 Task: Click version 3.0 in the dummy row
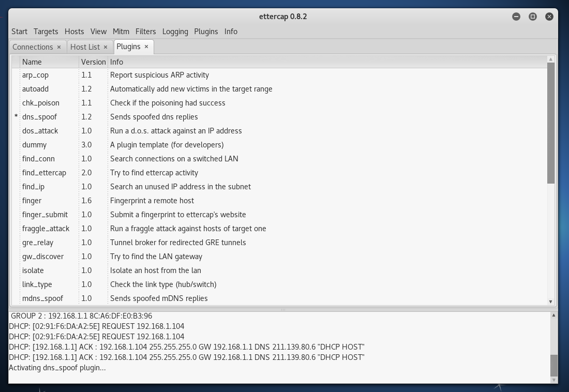86,145
